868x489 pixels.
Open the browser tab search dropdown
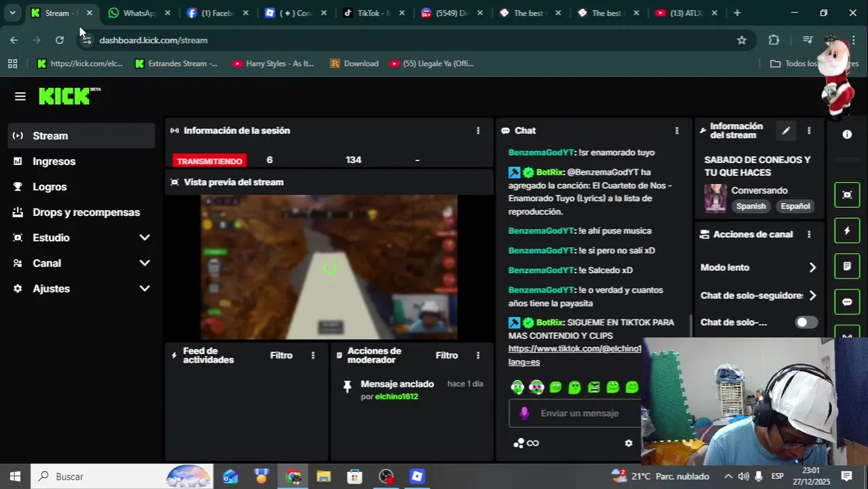pyautogui.click(x=12, y=13)
